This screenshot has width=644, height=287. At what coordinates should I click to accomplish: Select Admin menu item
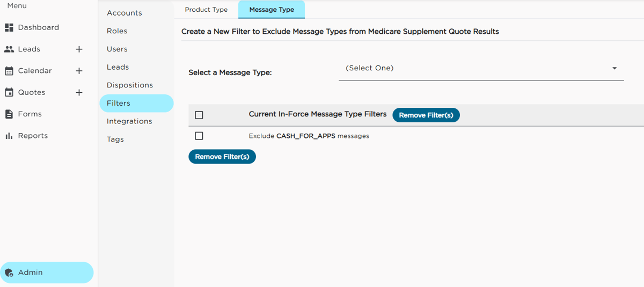(47, 273)
